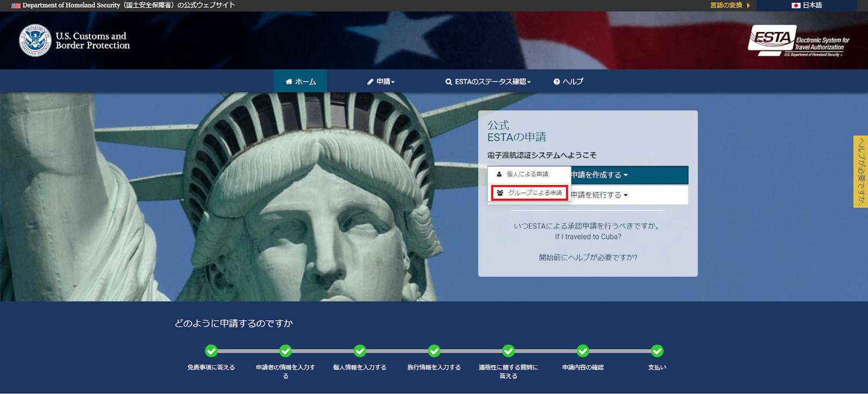Expand the 申請を続行する dropdown button

(x=629, y=195)
